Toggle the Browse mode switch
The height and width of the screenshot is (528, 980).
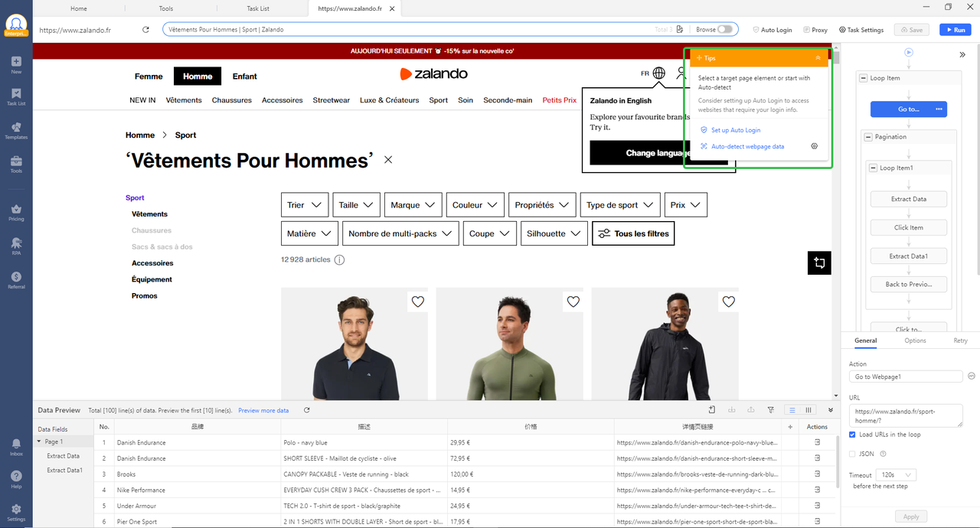(x=724, y=30)
